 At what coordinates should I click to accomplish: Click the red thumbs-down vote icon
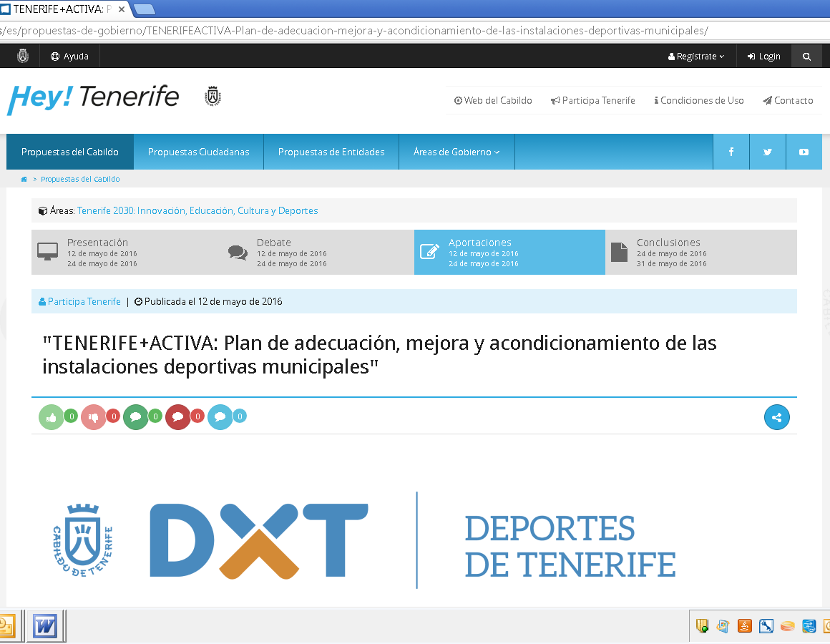tap(94, 417)
